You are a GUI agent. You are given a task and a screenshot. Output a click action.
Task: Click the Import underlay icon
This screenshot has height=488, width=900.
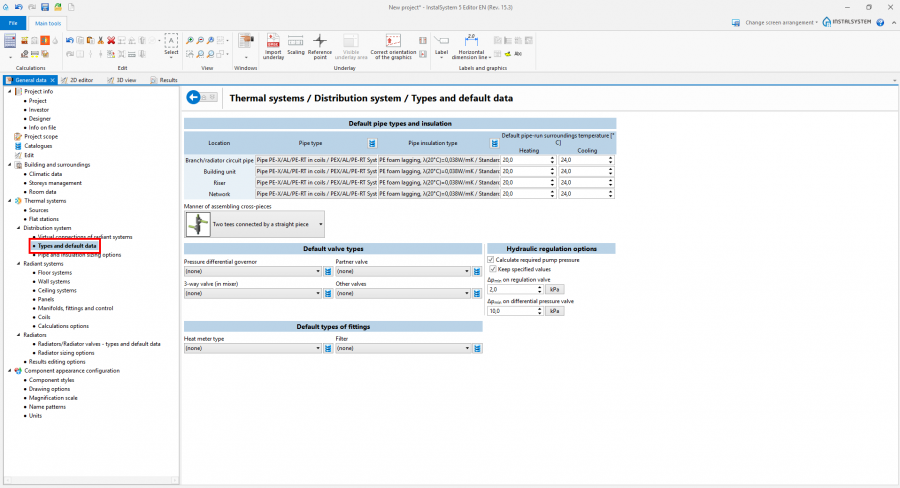click(x=273, y=41)
